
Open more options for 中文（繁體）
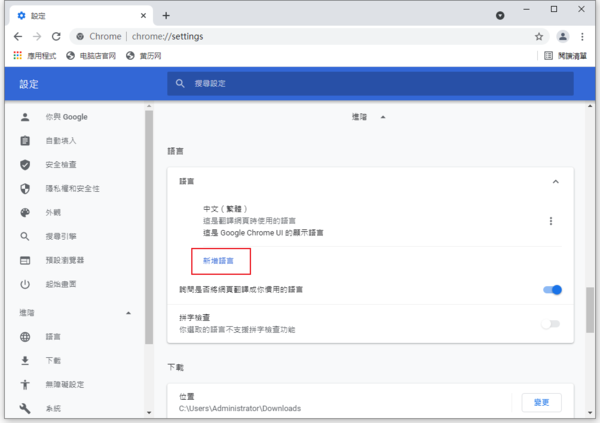550,221
